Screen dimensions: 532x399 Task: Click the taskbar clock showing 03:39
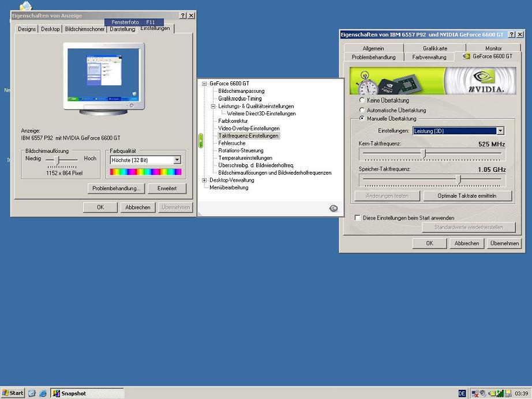(x=522, y=393)
